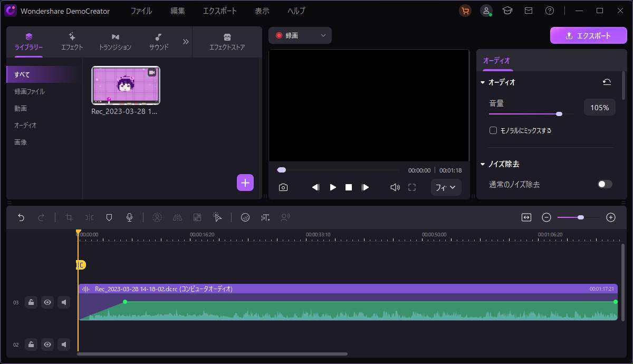Toggle 通常のノイズ除去 switch on
Screen dimensions: 633x364
pyautogui.click(x=605, y=184)
